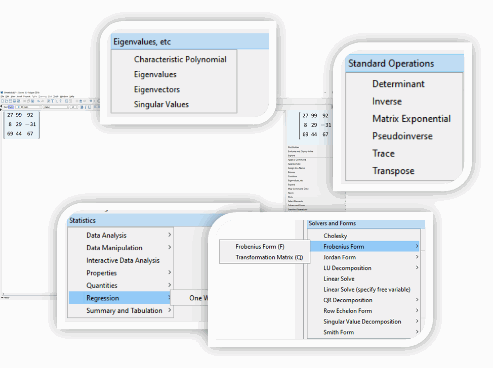
Task: Click Cholesky in Solvers and Forms
Action: (335, 236)
